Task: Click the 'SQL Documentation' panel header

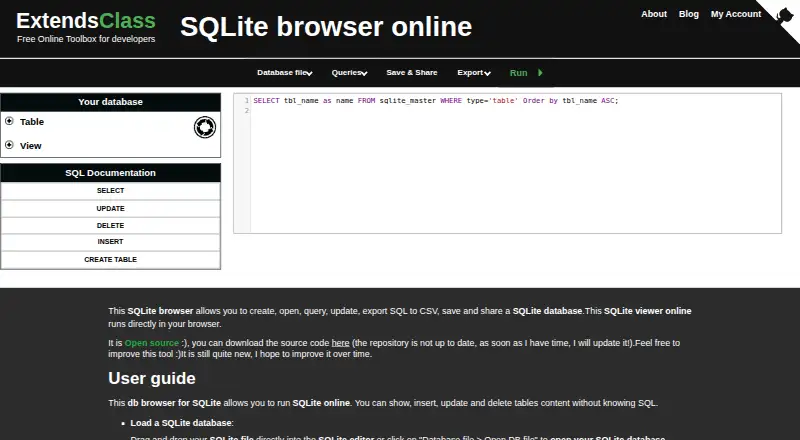Action: coord(111,173)
